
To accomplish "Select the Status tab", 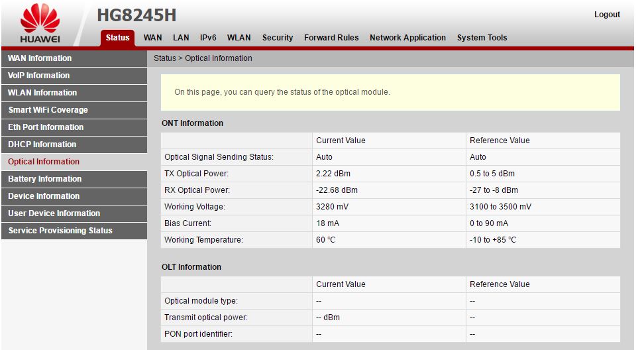I will click(117, 38).
